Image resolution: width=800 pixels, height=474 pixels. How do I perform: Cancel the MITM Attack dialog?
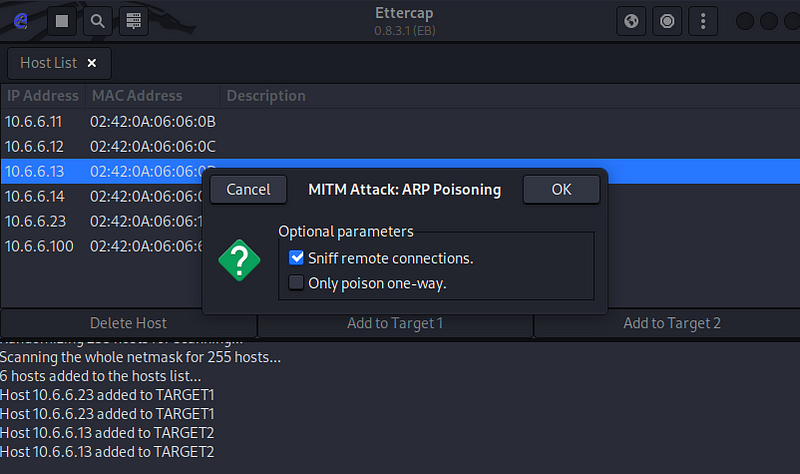(x=248, y=189)
